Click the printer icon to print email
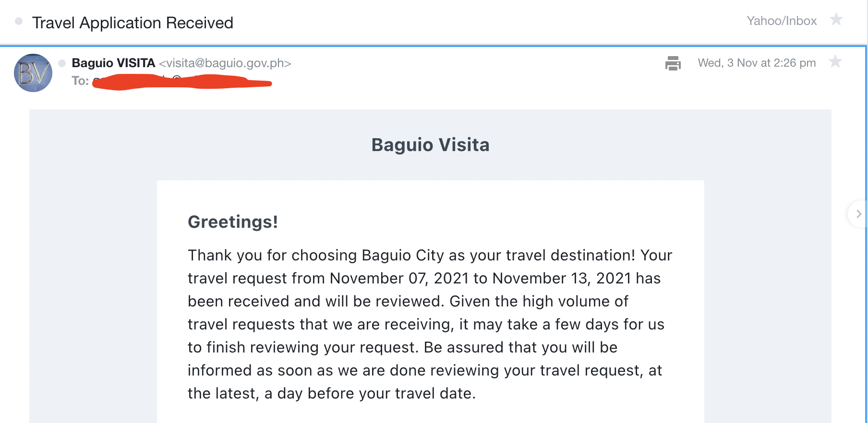Viewport: 868px width, 423px height. pyautogui.click(x=673, y=63)
